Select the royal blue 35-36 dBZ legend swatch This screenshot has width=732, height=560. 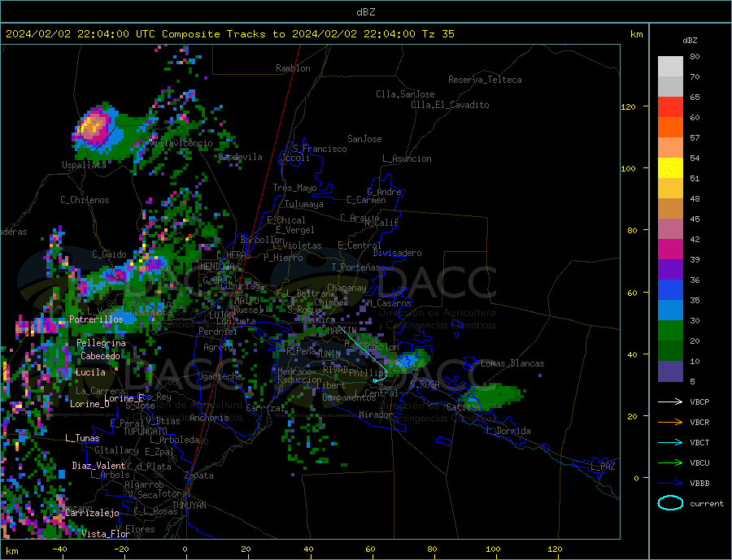tap(670, 290)
